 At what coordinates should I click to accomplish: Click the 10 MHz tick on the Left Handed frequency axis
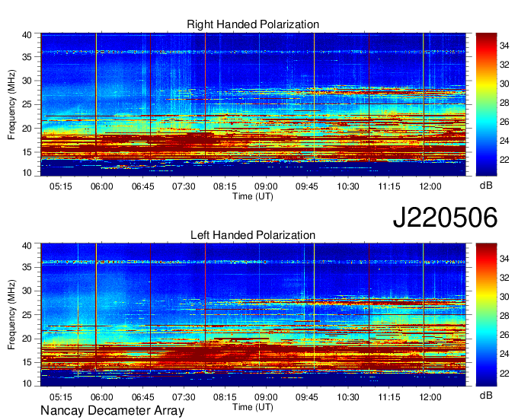[27, 383]
